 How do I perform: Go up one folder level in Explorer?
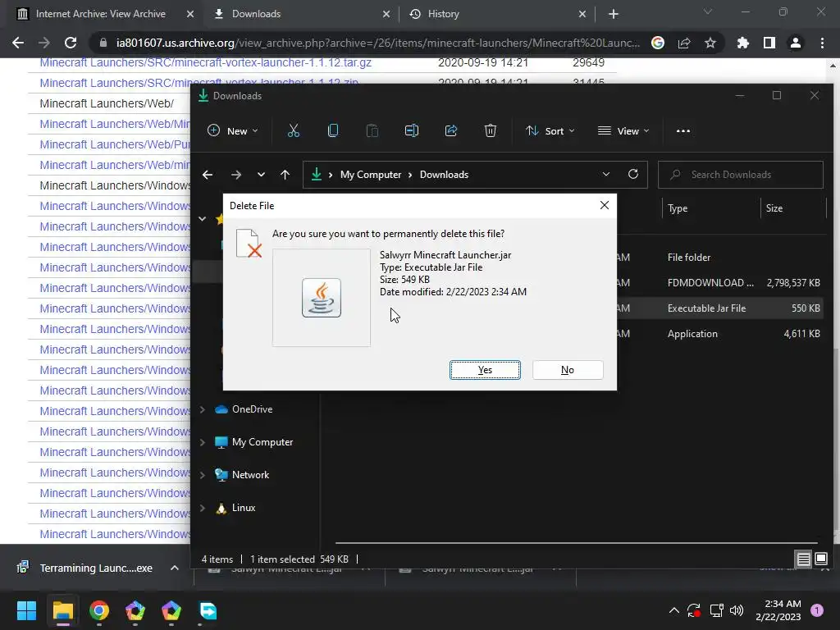coord(285,175)
